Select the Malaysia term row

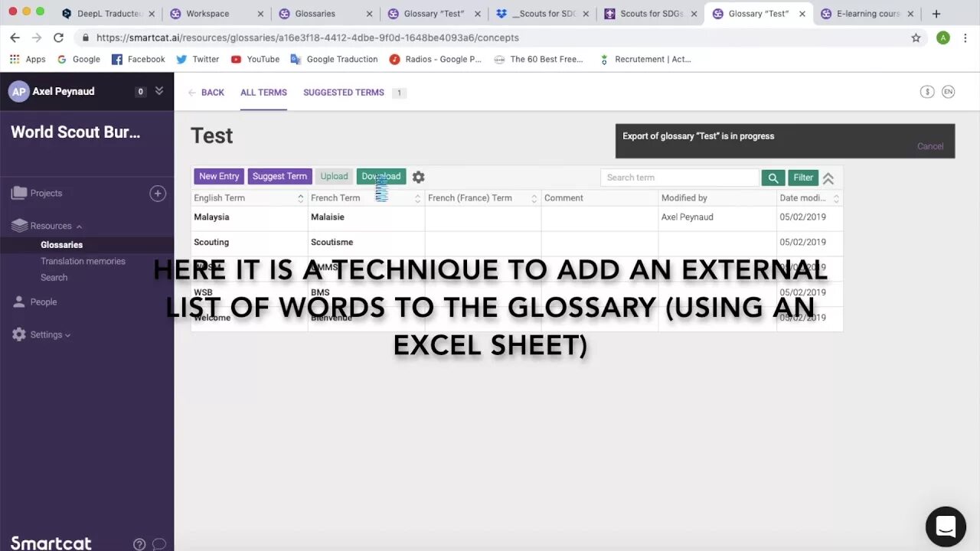pyautogui.click(x=517, y=217)
